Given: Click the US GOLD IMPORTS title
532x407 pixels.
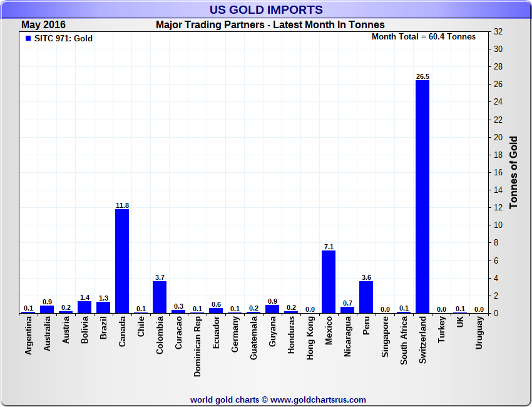Looking at the screenshot, I should [x=266, y=9].
